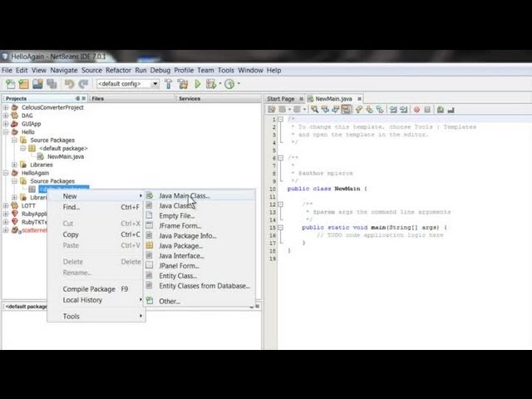Choose Entity Classes from Database option
Image resolution: width=532 pixels, height=399 pixels.
coord(199,286)
